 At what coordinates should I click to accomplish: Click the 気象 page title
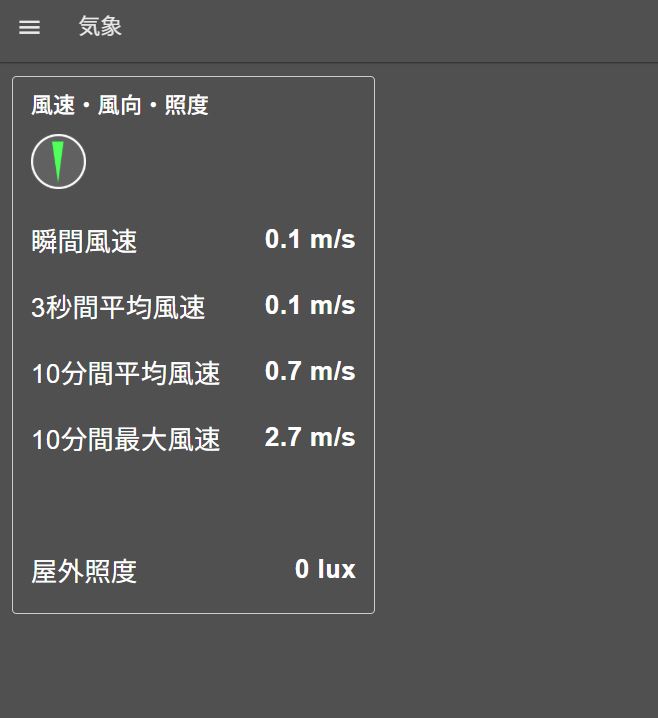coord(100,27)
